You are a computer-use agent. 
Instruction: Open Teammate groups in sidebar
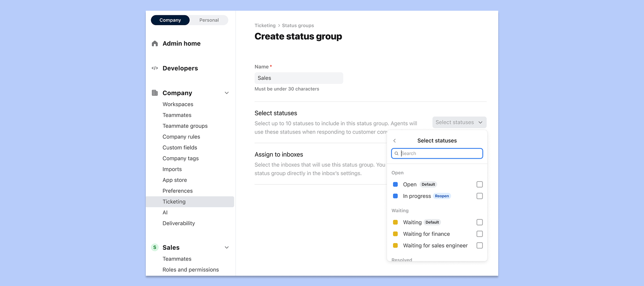(x=185, y=126)
